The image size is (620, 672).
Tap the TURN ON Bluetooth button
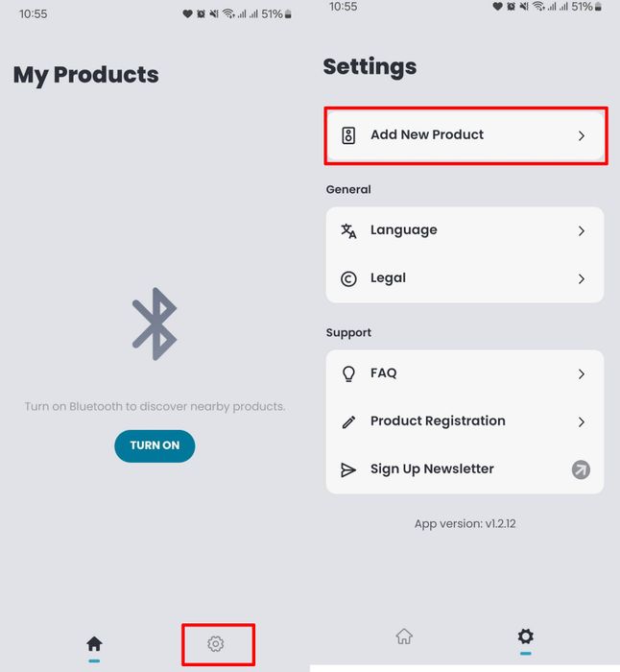pos(155,445)
